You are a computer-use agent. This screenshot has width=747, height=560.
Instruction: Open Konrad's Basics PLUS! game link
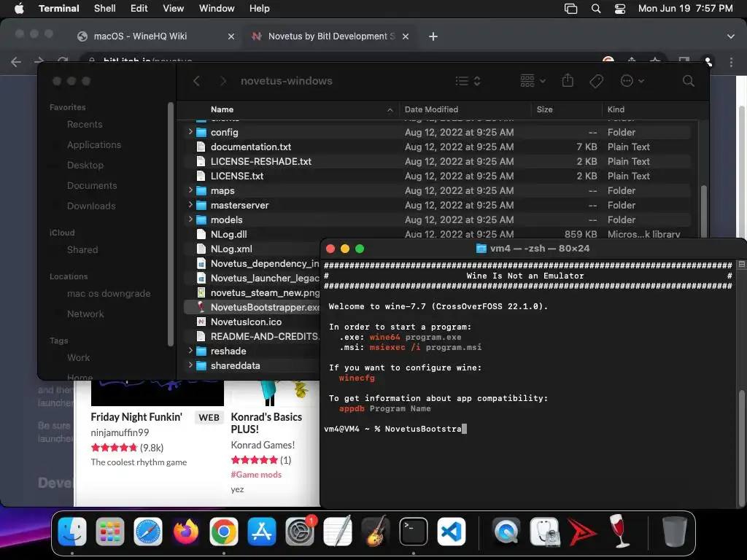pos(266,423)
